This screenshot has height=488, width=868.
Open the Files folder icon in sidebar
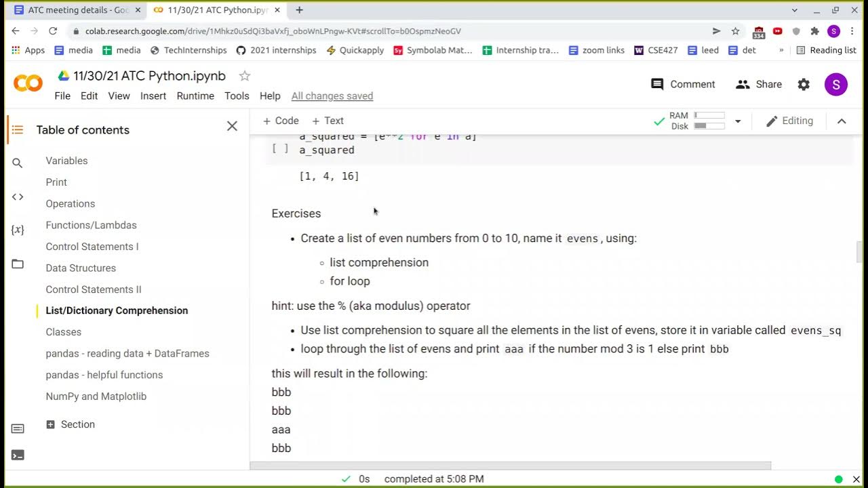18,264
